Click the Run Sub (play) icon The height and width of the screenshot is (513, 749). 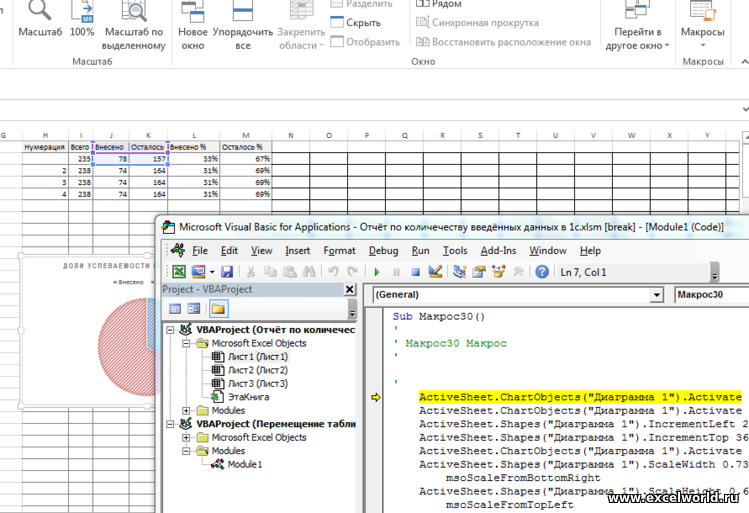coord(377,271)
